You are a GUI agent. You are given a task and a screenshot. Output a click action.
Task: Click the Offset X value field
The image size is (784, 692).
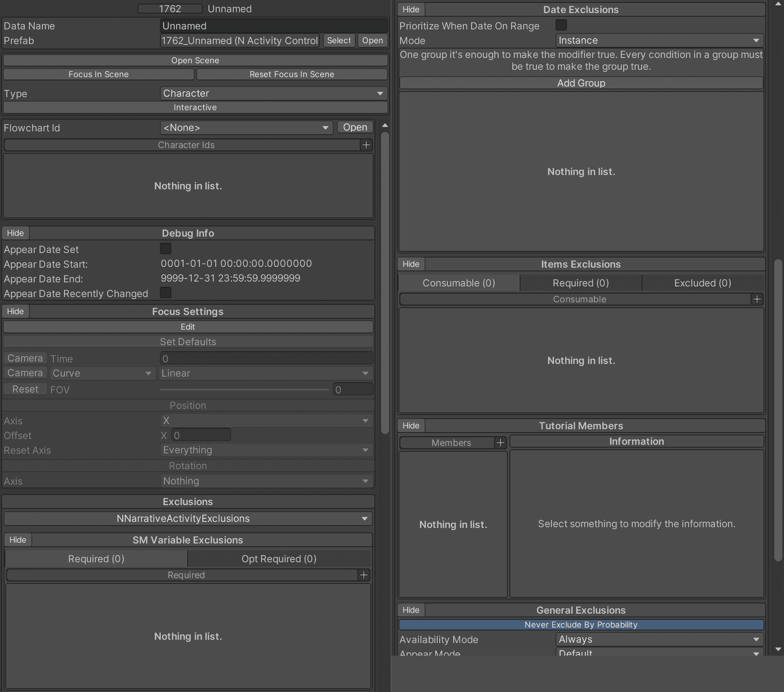[x=201, y=435]
